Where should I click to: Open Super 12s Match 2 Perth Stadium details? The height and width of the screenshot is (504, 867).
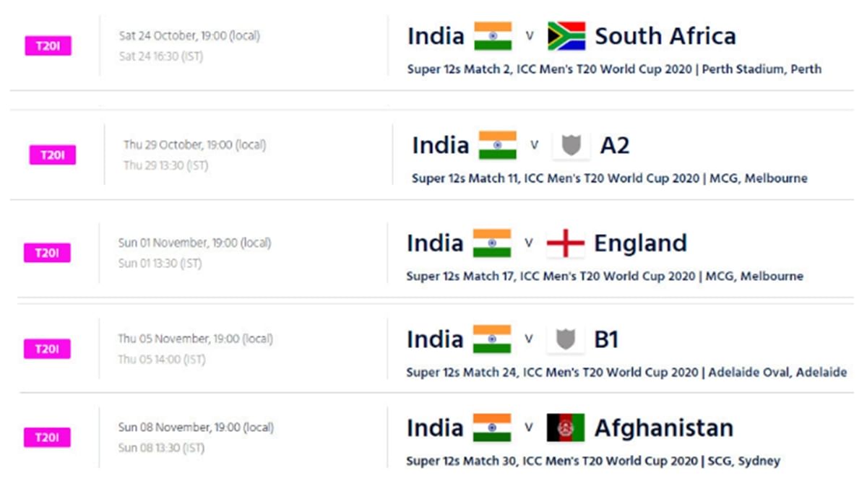tap(614, 70)
